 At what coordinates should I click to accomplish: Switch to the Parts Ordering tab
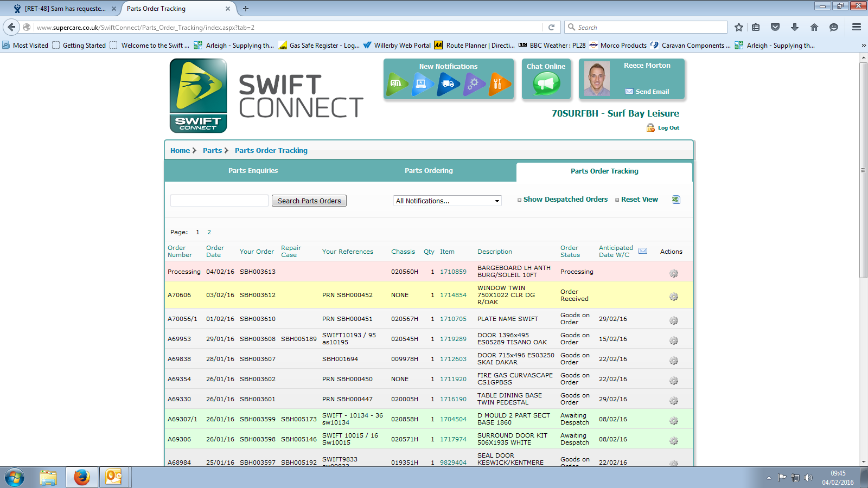click(x=429, y=171)
